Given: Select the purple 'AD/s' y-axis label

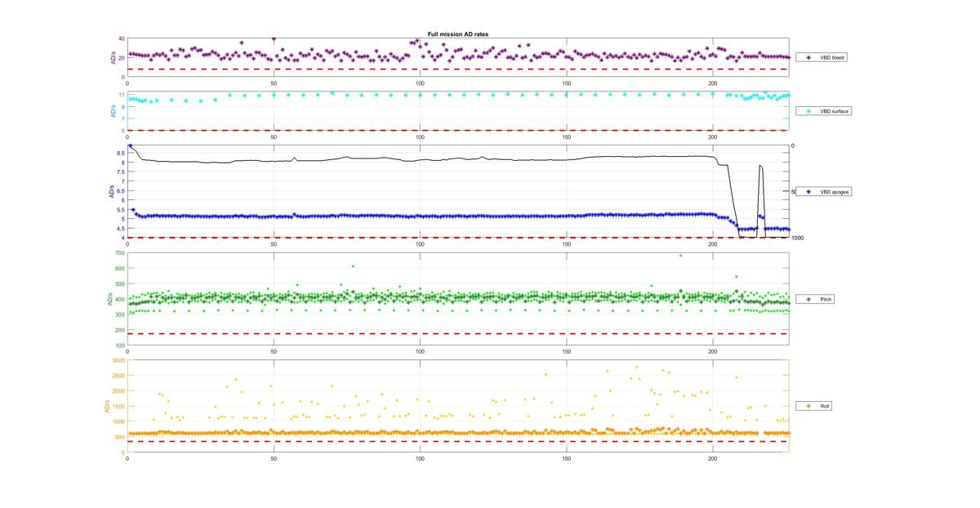Looking at the screenshot, I should tap(113, 58).
